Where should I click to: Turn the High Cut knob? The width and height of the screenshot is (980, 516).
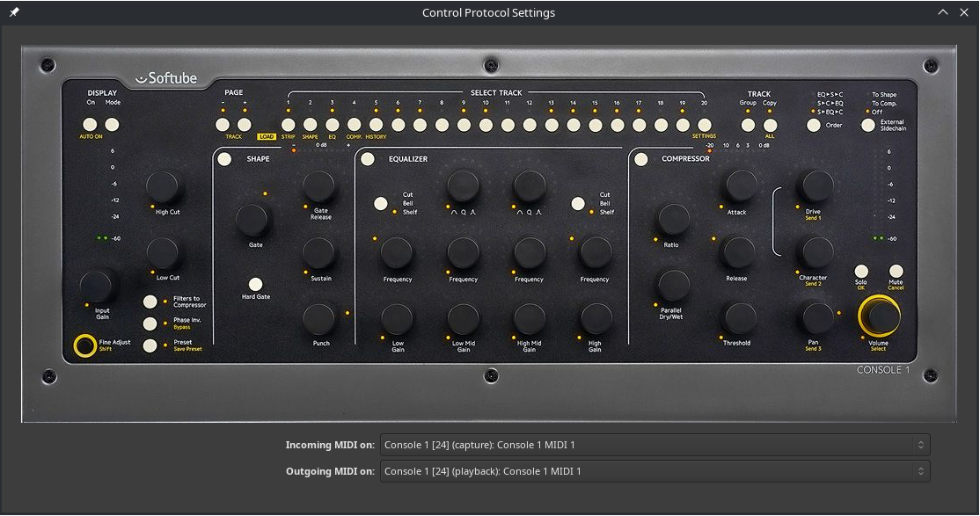click(163, 186)
